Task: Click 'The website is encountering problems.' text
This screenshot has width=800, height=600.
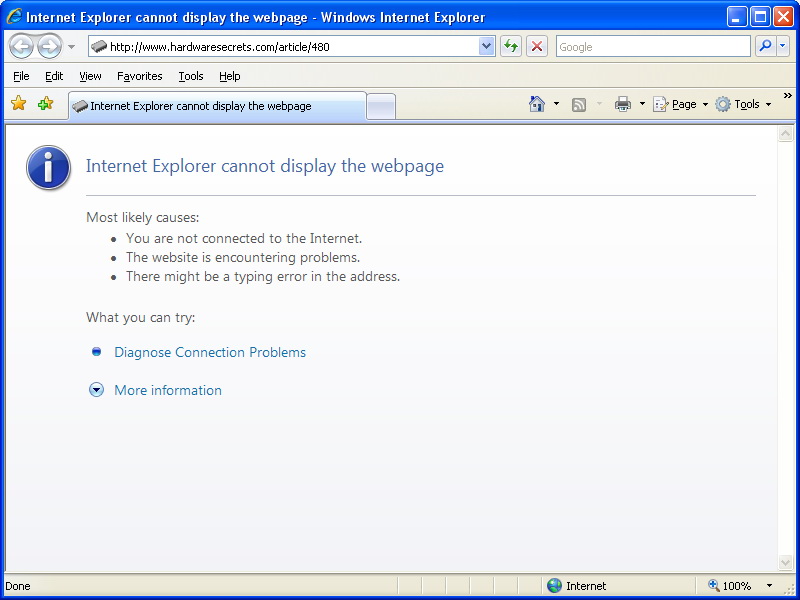Action: point(243,257)
